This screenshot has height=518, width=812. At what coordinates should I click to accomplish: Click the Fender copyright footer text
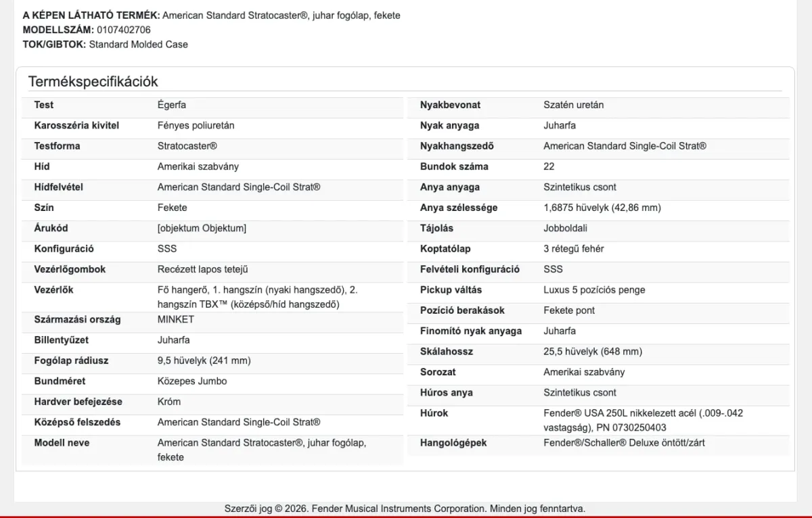405,509
